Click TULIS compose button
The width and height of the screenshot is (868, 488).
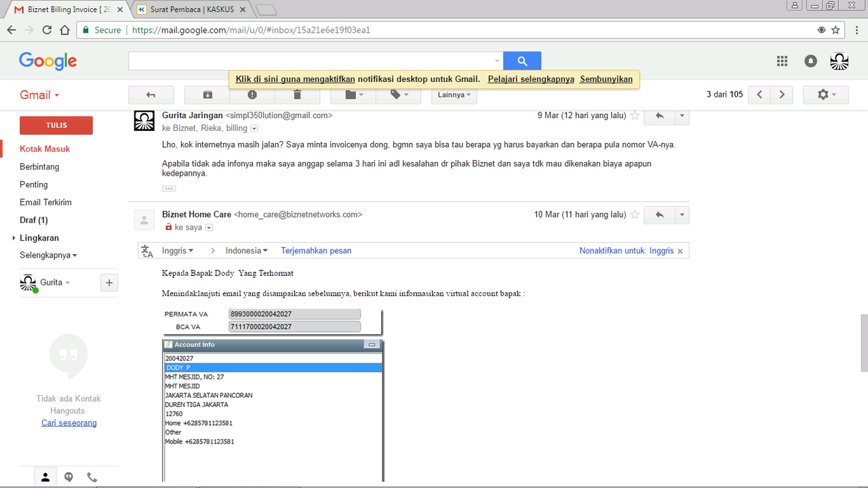pyautogui.click(x=56, y=125)
